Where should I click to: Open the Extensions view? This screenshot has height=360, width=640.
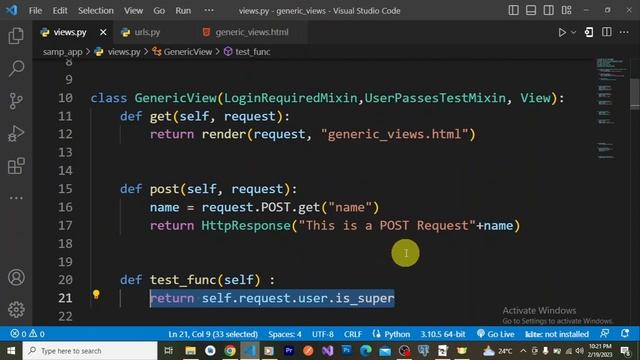point(16,166)
